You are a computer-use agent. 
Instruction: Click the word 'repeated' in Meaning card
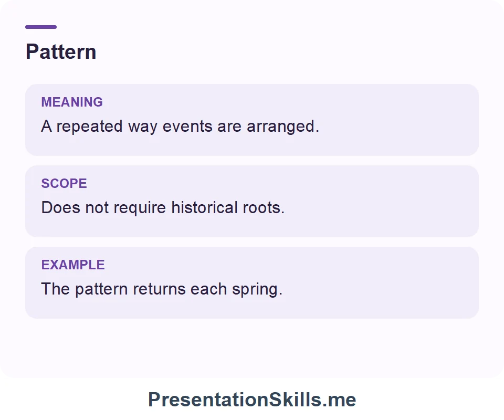tap(90, 127)
